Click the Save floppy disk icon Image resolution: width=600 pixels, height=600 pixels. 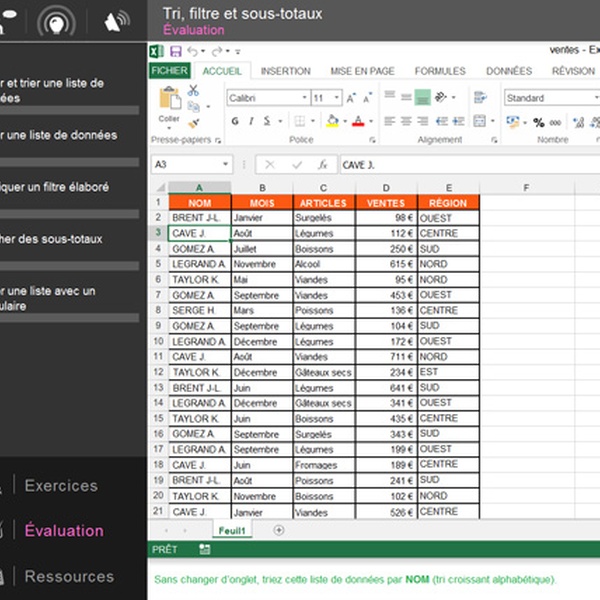[x=176, y=51]
